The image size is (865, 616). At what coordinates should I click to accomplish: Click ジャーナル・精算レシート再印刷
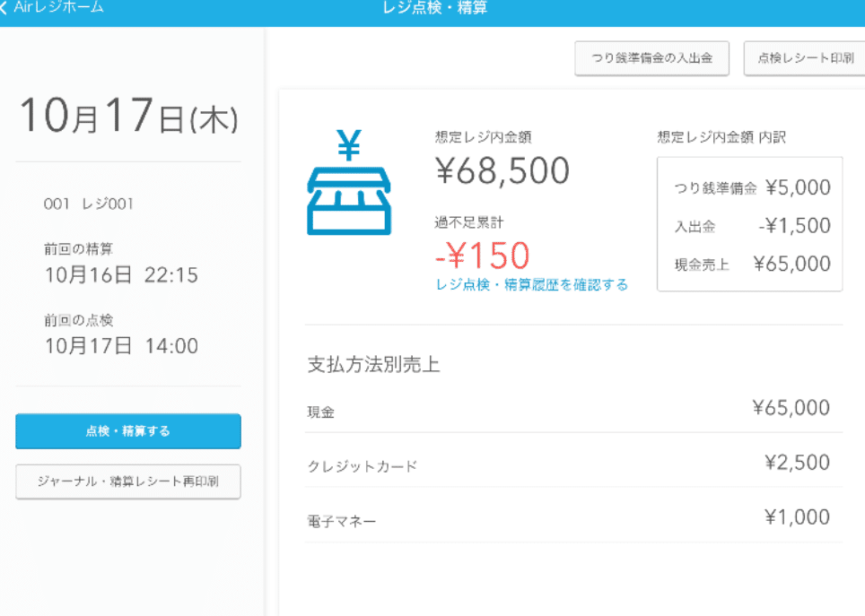pos(127,482)
